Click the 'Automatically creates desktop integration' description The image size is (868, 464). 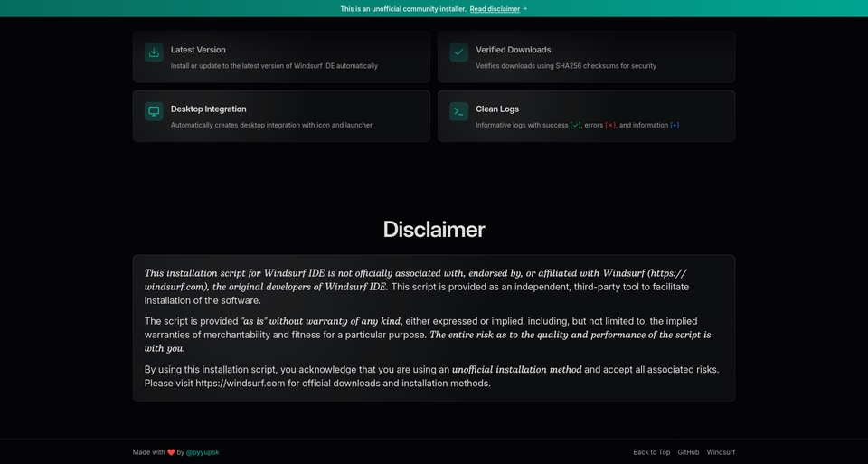click(x=271, y=125)
